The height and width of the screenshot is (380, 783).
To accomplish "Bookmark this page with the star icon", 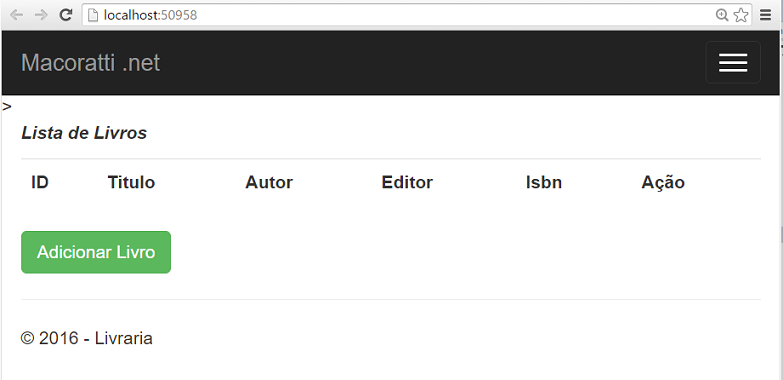I will click(x=741, y=15).
